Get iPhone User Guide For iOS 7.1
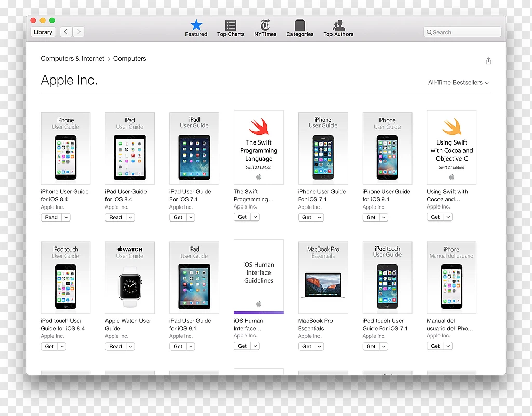532x416 pixels. [307, 217]
